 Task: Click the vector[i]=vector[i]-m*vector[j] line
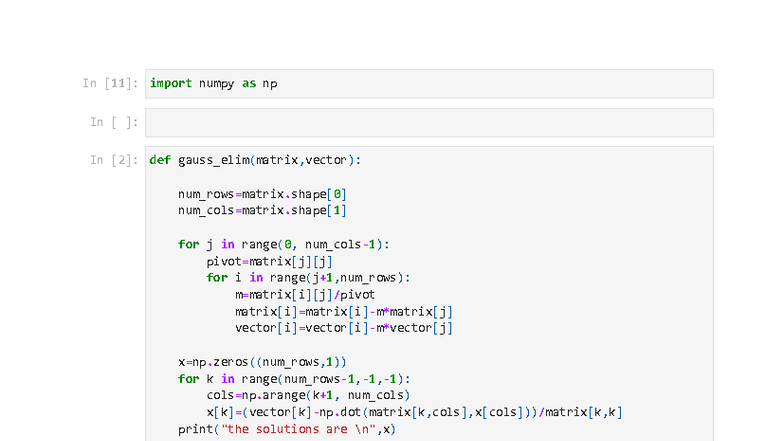click(x=344, y=328)
